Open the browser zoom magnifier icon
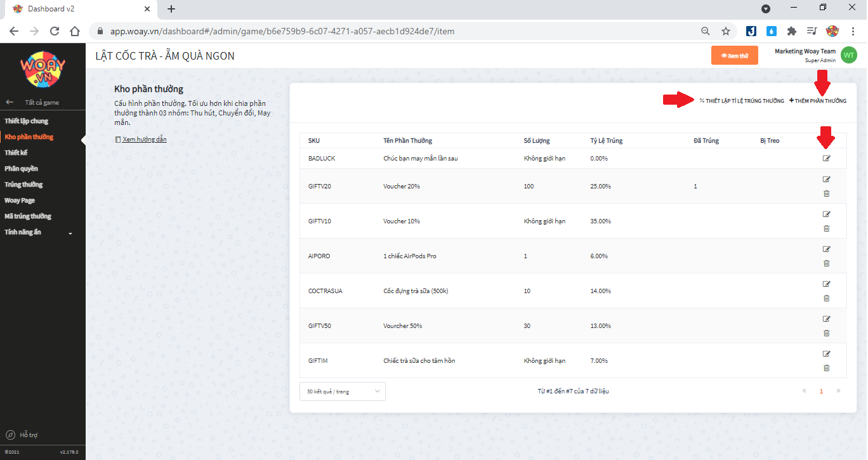868x460 pixels. click(x=706, y=31)
